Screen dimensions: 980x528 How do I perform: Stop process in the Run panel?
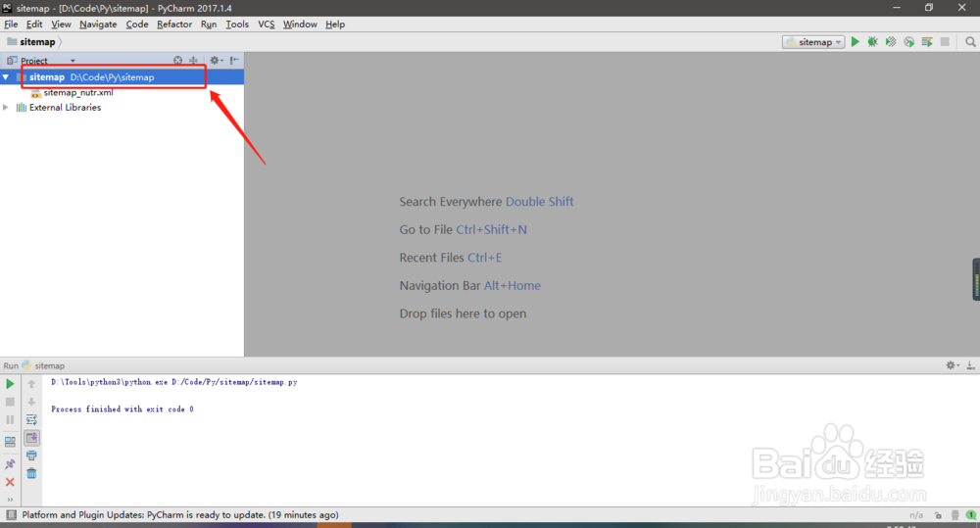tap(10, 402)
